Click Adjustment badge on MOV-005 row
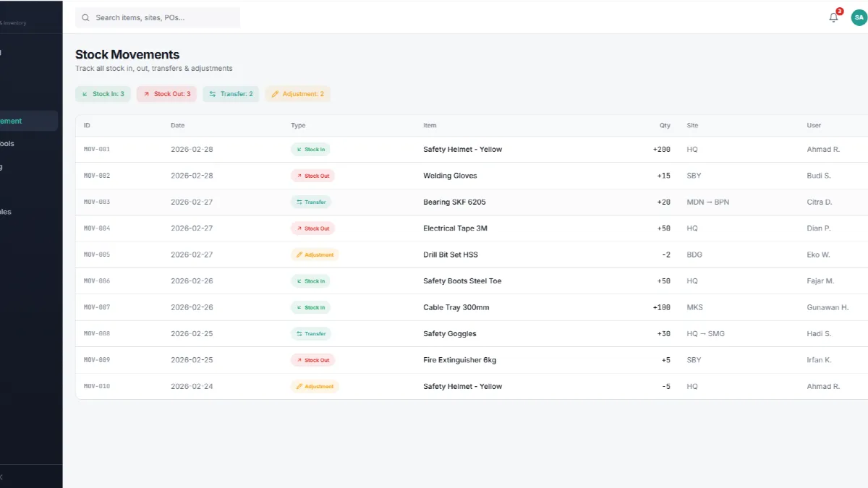 click(315, 255)
